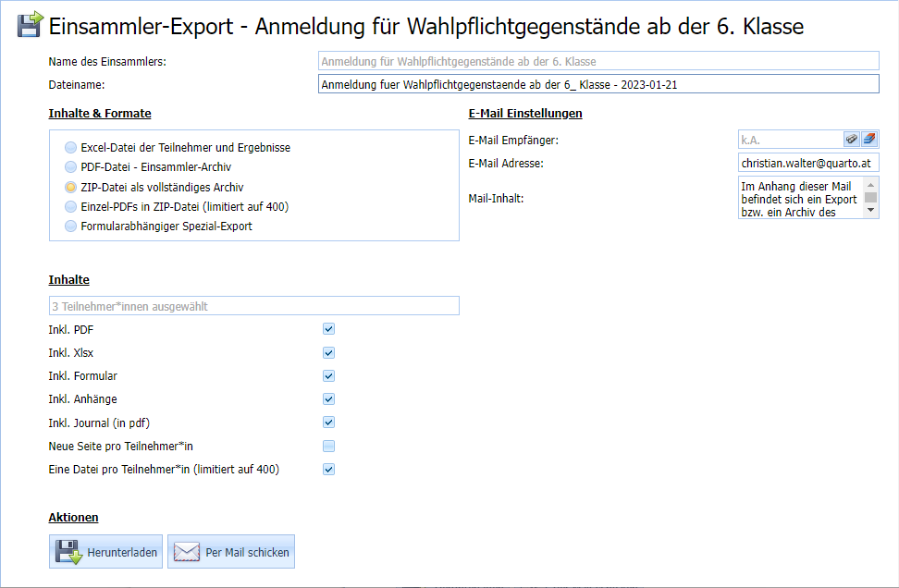The width and height of the screenshot is (899, 588).
Task: Pick Einzel-PDFs in ZIP-Datei option
Action: (x=71, y=206)
